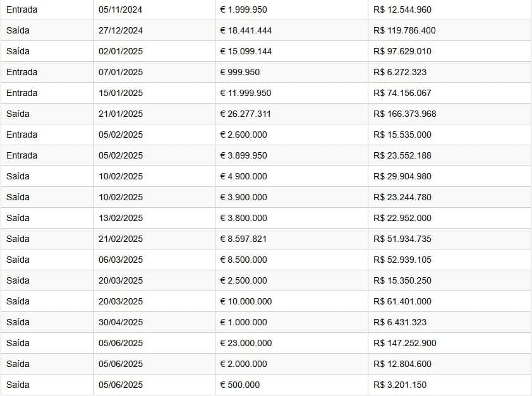The height and width of the screenshot is (396, 532).
Task: Click the € 8.597.821 amount cell
Action: (243, 239)
